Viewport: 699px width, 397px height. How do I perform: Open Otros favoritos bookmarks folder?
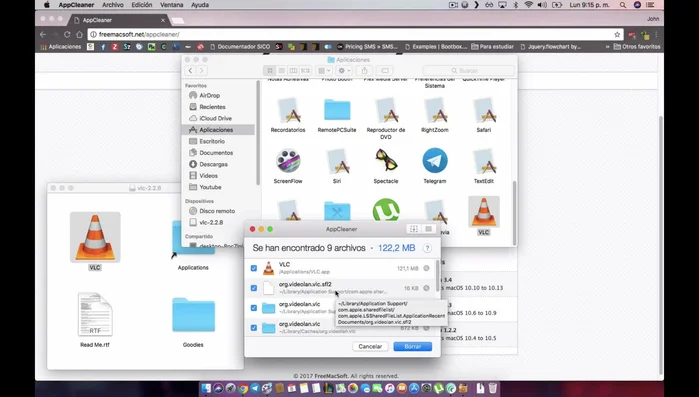[x=637, y=47]
